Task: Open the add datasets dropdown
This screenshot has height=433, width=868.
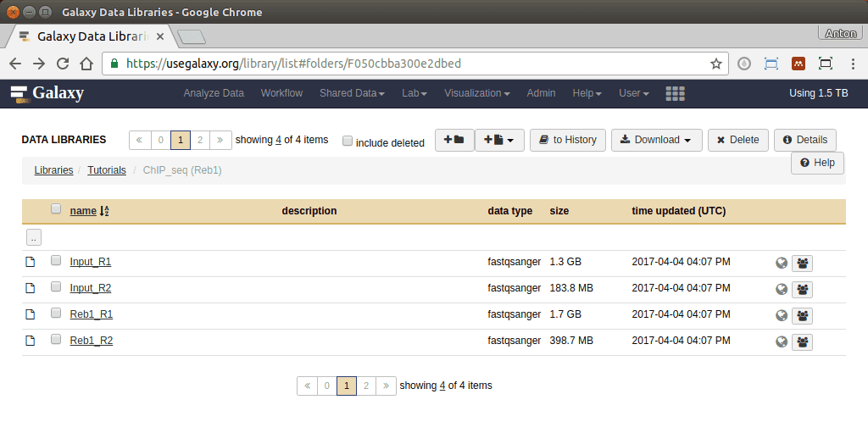Action: [499, 140]
